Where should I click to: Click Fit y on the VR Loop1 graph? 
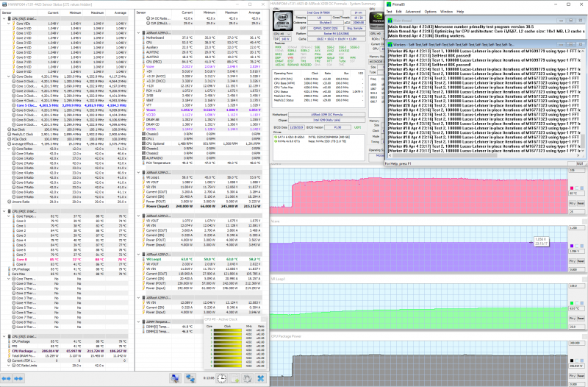coord(573,319)
